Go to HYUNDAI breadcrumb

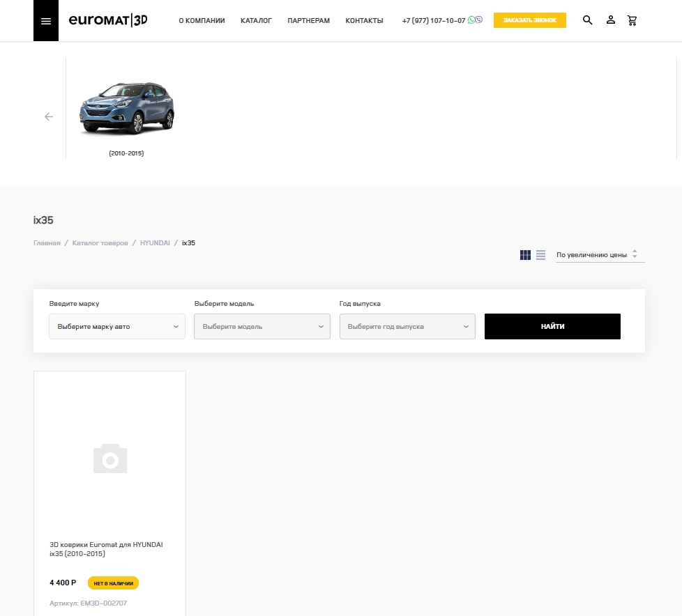pyautogui.click(x=155, y=243)
